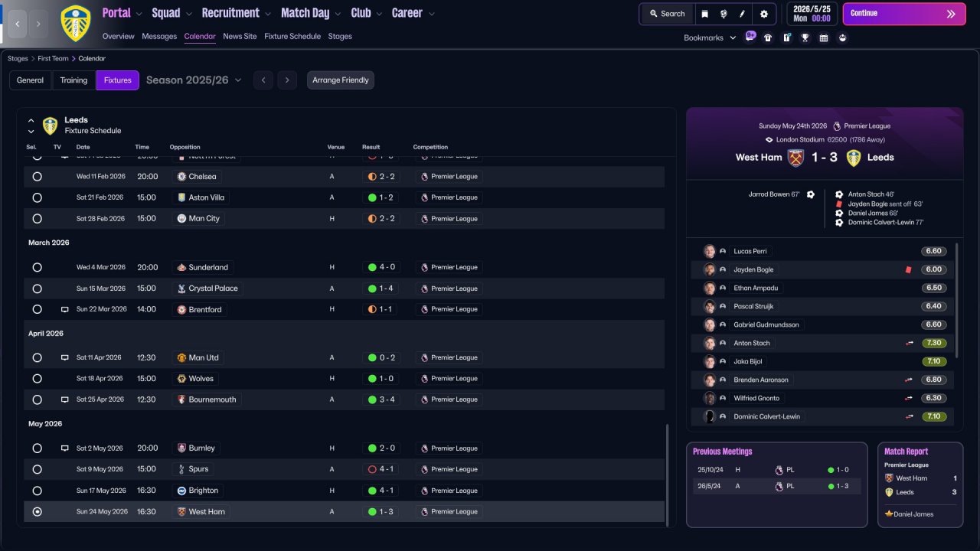Click Chelsea club badge in fixture list
The image size is (980, 551).
coord(181,177)
